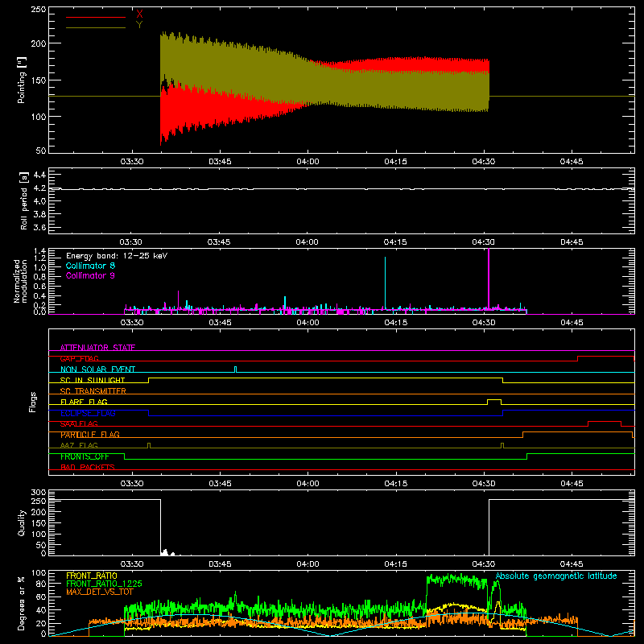
Task: Click the red X legend line
Action: pos(96,17)
